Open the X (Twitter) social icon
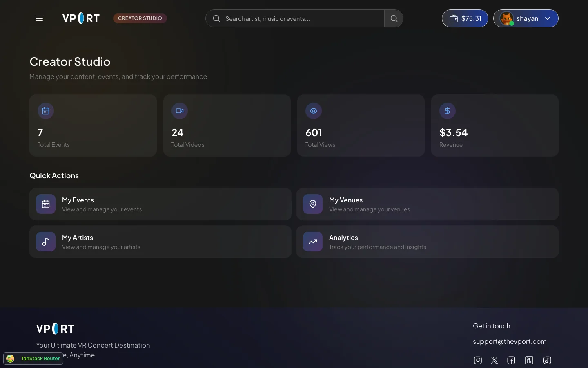The height and width of the screenshot is (368, 588). (494, 360)
